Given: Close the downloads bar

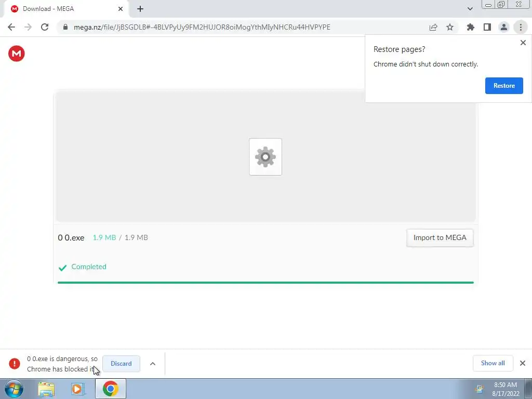Looking at the screenshot, I should tap(523, 363).
